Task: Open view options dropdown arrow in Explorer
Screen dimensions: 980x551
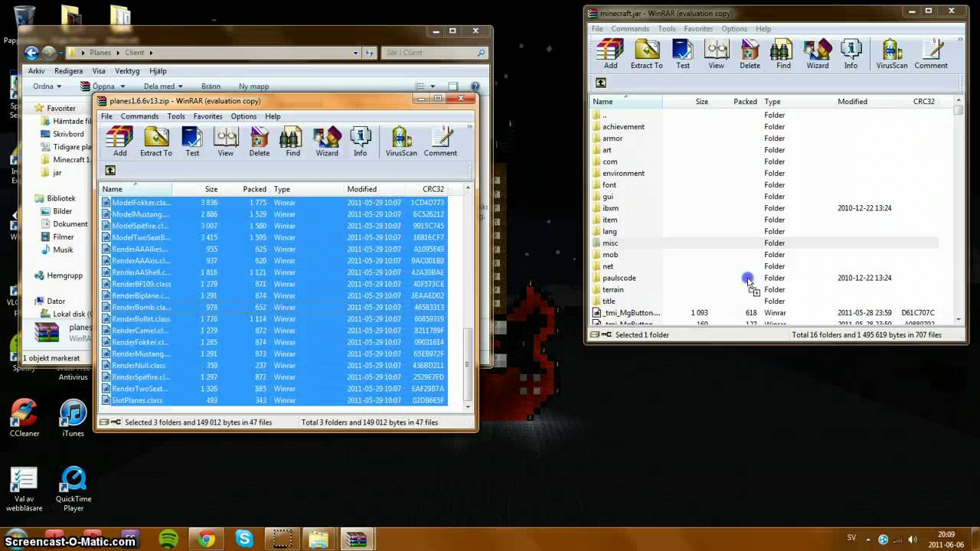Action: point(433,86)
